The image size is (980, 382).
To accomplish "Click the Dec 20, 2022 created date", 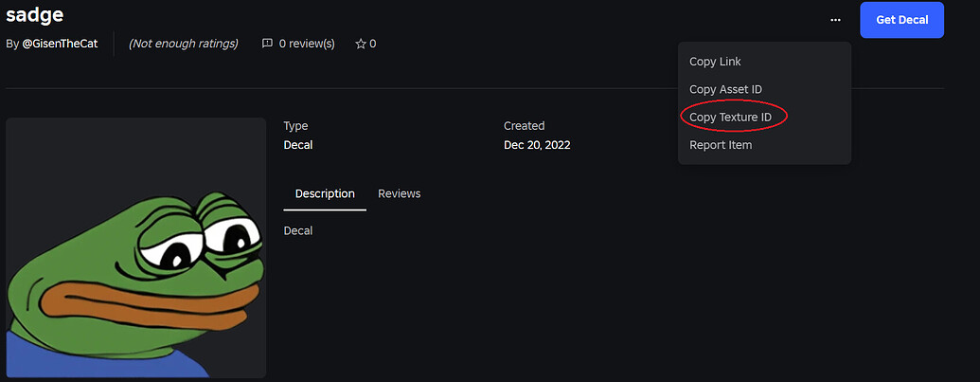I will [537, 145].
